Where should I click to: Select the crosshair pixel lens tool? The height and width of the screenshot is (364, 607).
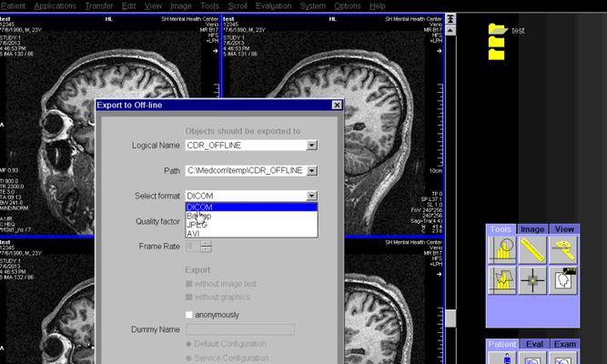[x=532, y=280]
